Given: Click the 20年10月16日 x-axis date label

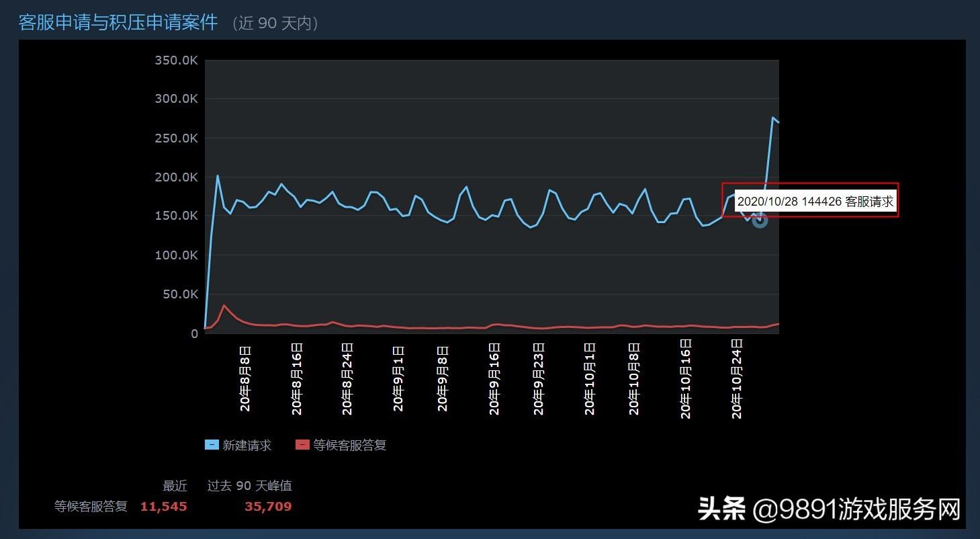Looking at the screenshot, I should click(x=686, y=379).
